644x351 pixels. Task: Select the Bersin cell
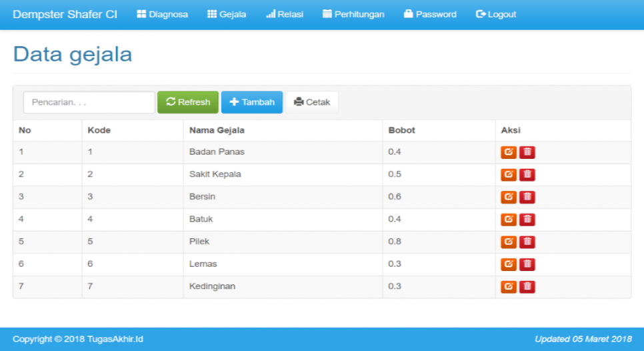(x=283, y=197)
